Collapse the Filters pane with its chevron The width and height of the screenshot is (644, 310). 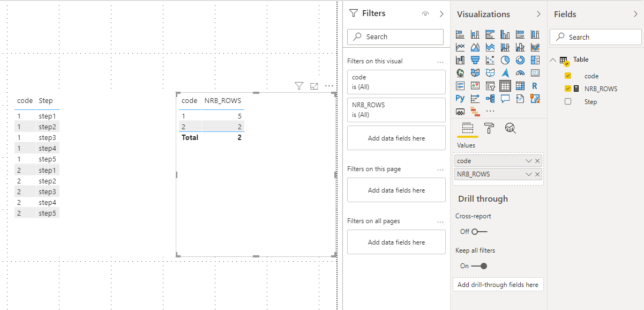point(441,14)
